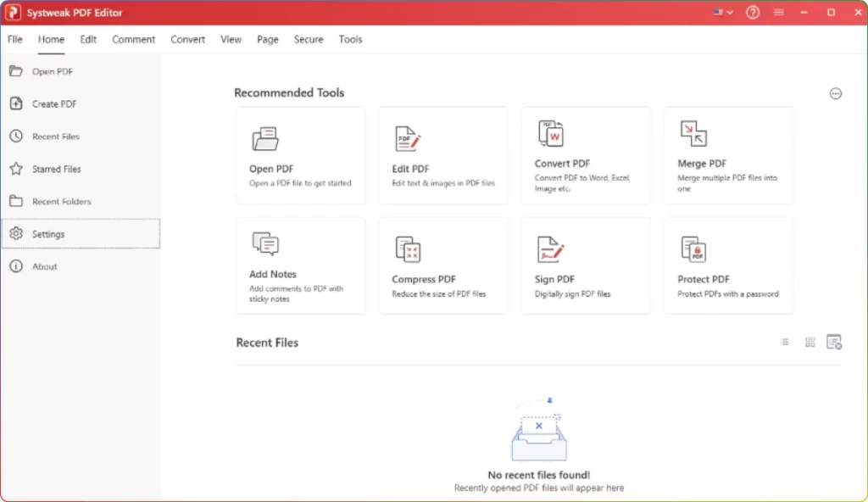Open the Edit PDF tool
The width and height of the screenshot is (868, 502).
[442, 155]
